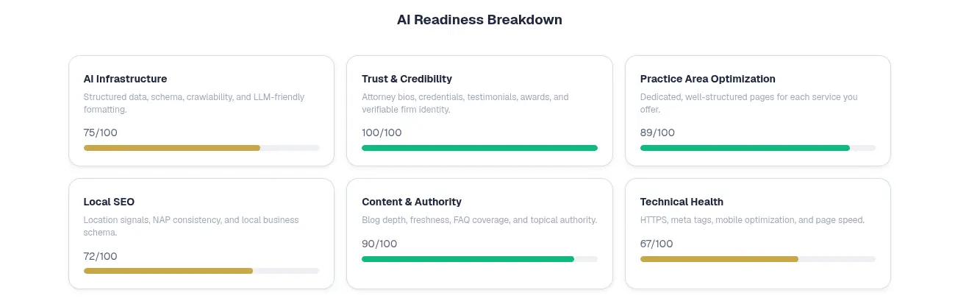Select the 72/100 Local SEO score
Screen dimensions: 980x304
tap(101, 256)
